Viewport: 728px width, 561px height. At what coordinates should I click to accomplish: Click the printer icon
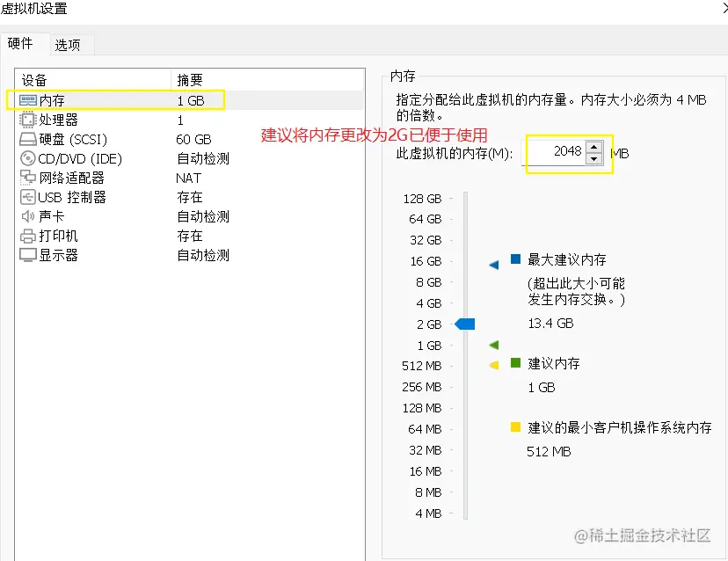click(x=28, y=236)
